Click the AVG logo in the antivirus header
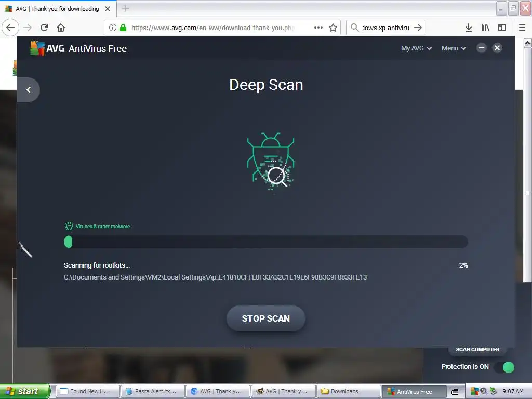532x399 pixels. point(47,48)
